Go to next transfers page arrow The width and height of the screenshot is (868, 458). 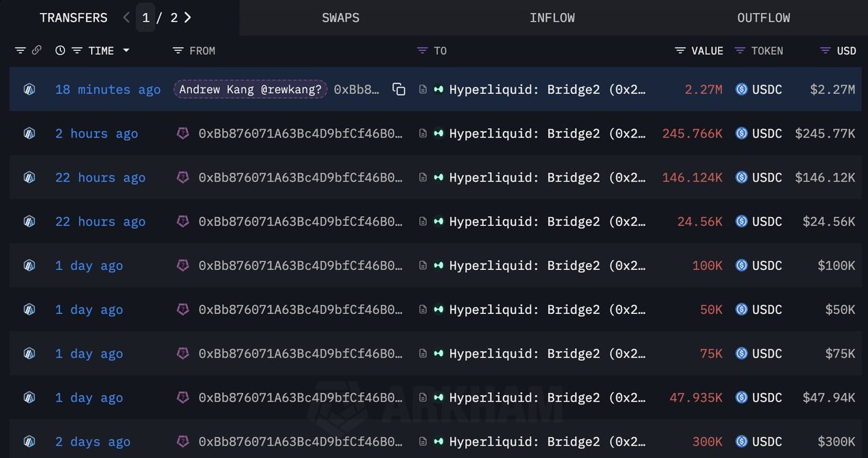click(x=187, y=17)
